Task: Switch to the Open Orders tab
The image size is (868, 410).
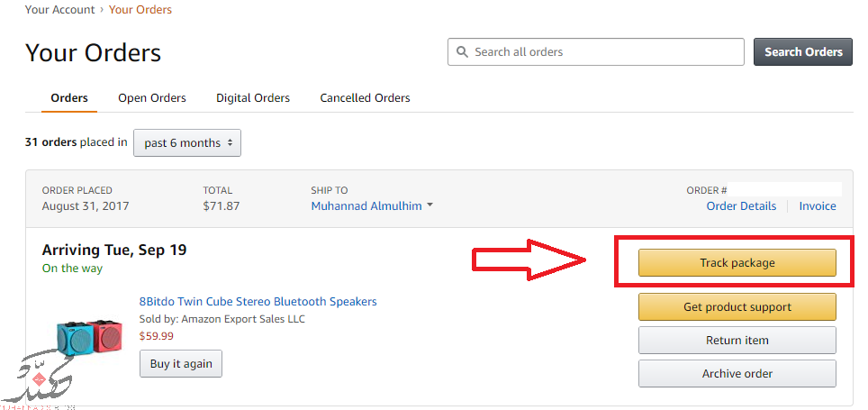Action: click(x=152, y=98)
